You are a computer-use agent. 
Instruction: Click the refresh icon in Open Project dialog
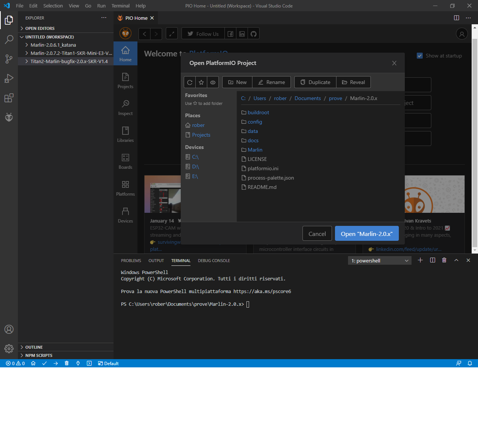pos(190,82)
